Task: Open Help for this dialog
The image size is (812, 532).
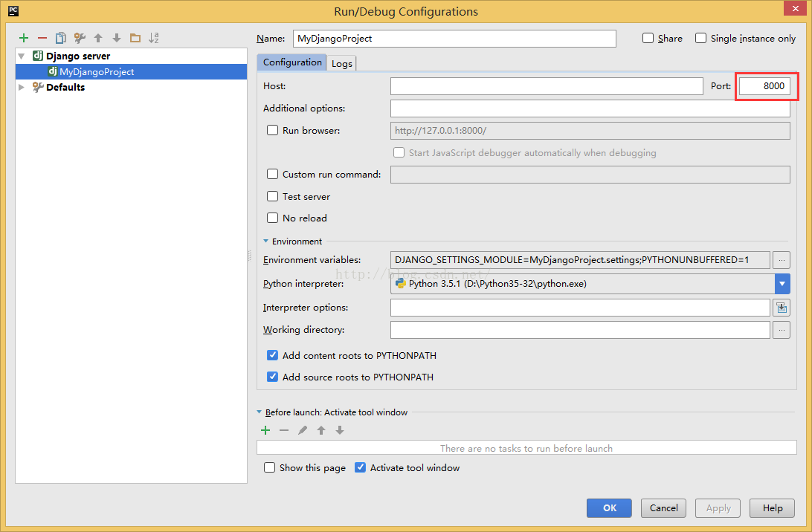Action: [772, 508]
